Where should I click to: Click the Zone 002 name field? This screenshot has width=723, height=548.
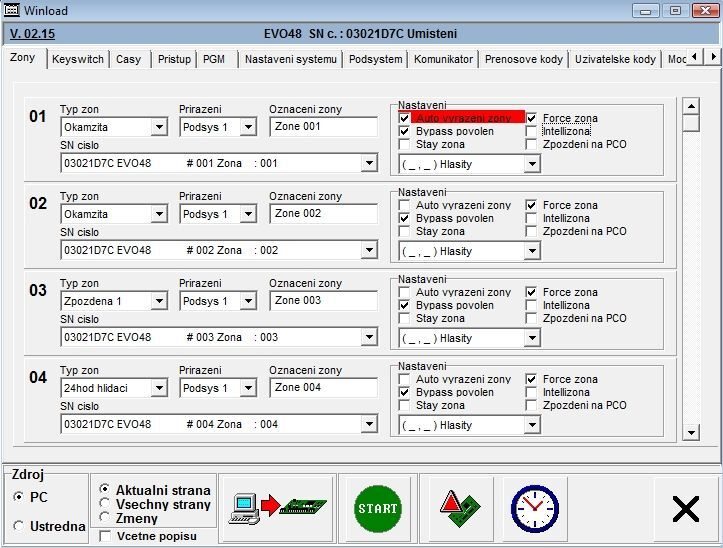pyautogui.click(x=323, y=214)
